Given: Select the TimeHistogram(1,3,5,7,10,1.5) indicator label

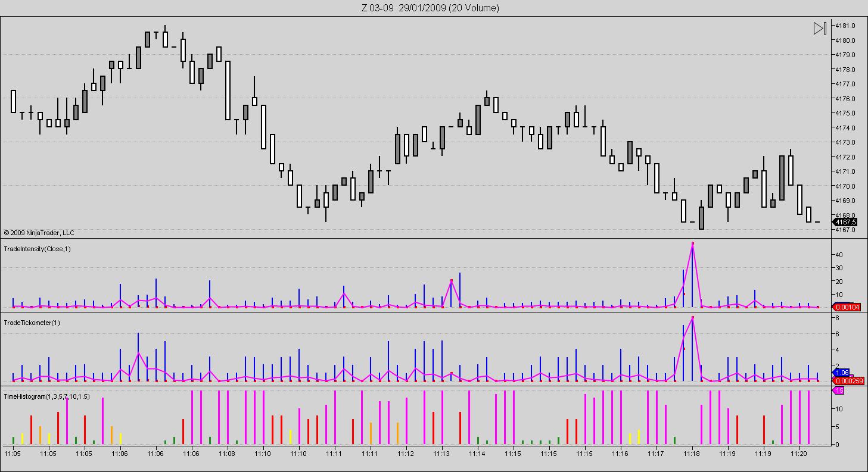Looking at the screenshot, I should tap(46, 396).
